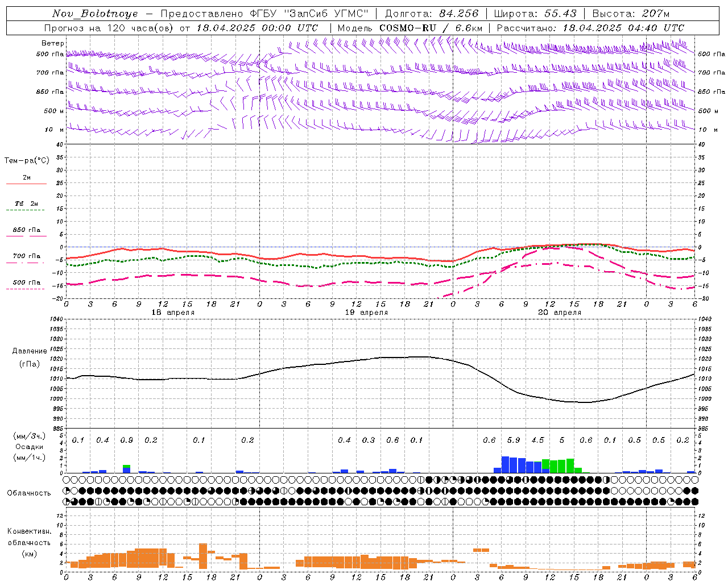The image size is (728, 582).
Task: Click the Тем-ра(°C) axis title
Action: click(27, 161)
